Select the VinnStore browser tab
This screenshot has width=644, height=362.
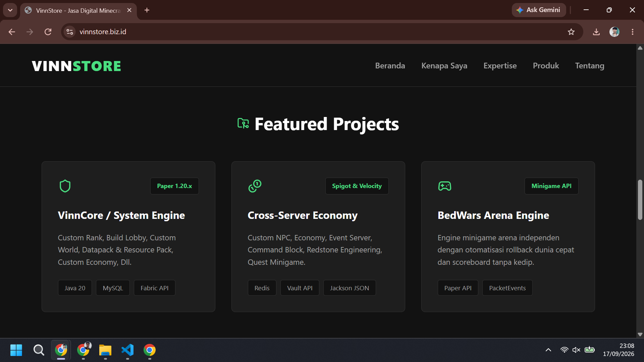coord(78,11)
